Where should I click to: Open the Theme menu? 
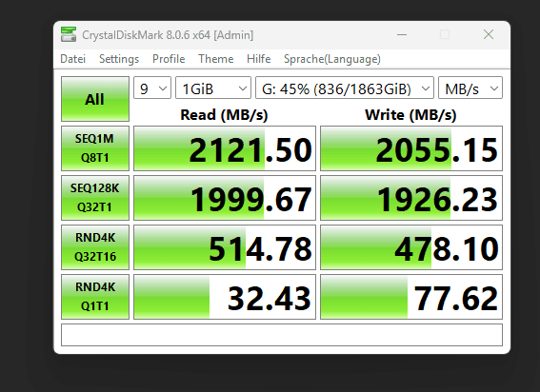(x=215, y=59)
